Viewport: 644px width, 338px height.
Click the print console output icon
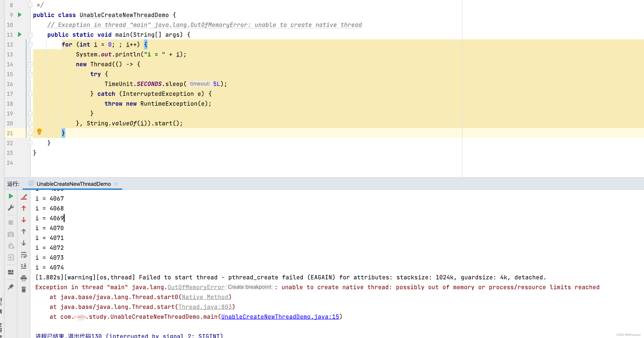pos(24,278)
